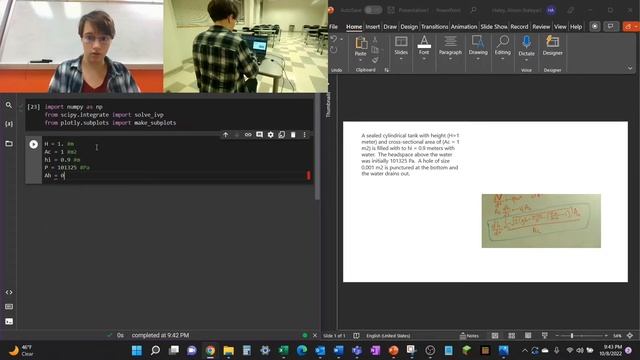Switch to Normal view in status bar
The image size is (640, 360).
point(495,336)
